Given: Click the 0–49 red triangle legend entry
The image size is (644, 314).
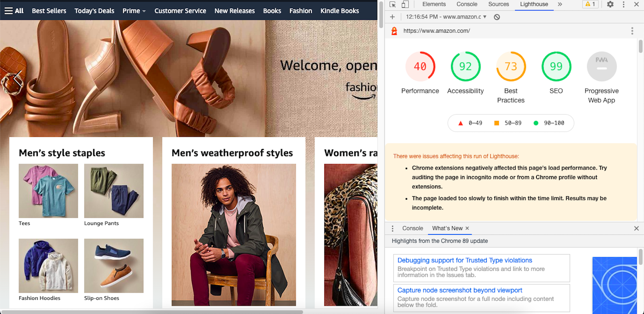Looking at the screenshot, I should pos(470,123).
